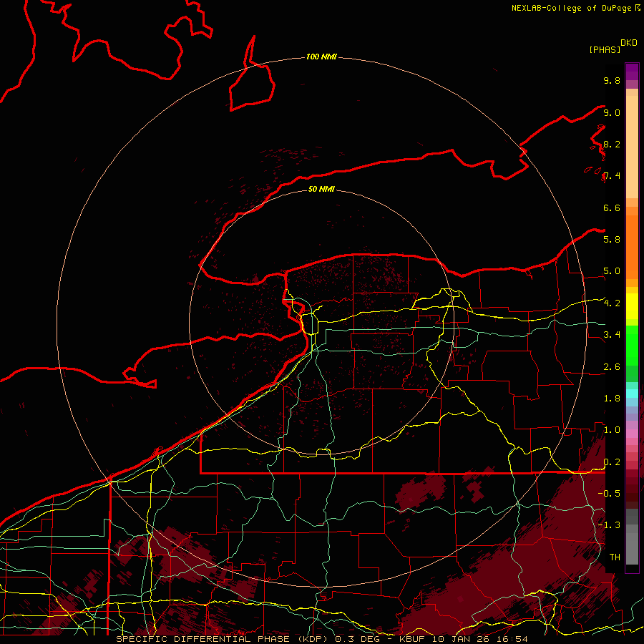Click the 0.2 value on color scale
Image resolution: width=644 pixels, height=644 pixels.
pos(612,462)
